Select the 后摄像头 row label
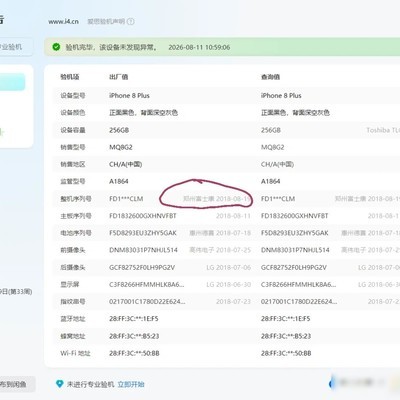Viewport: 400px width, 400px height. 73,267
